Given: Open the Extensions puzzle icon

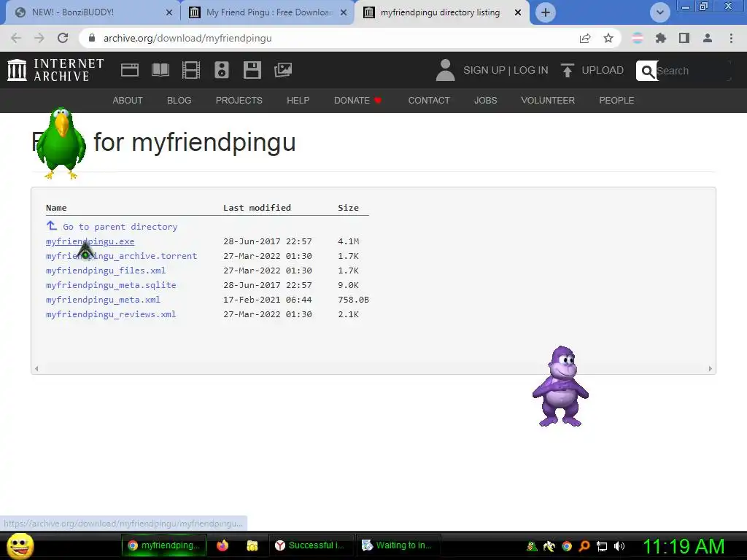Looking at the screenshot, I should click(661, 38).
